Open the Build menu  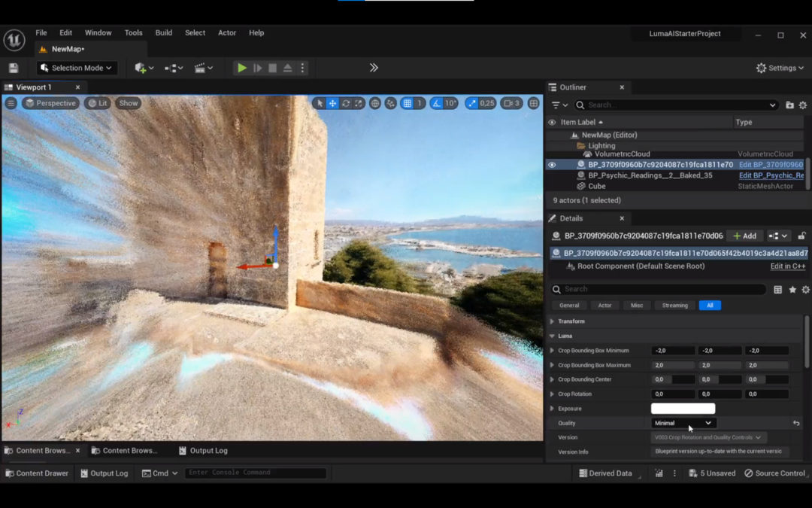(x=163, y=33)
